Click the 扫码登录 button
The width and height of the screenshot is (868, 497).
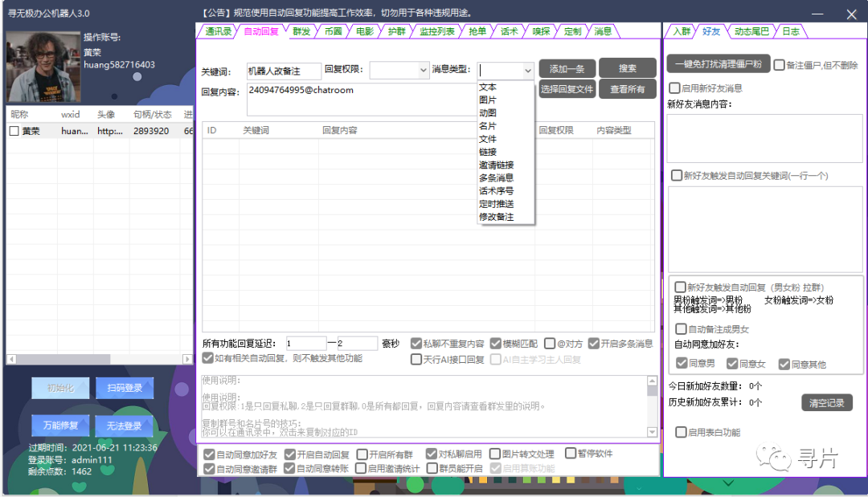point(125,388)
